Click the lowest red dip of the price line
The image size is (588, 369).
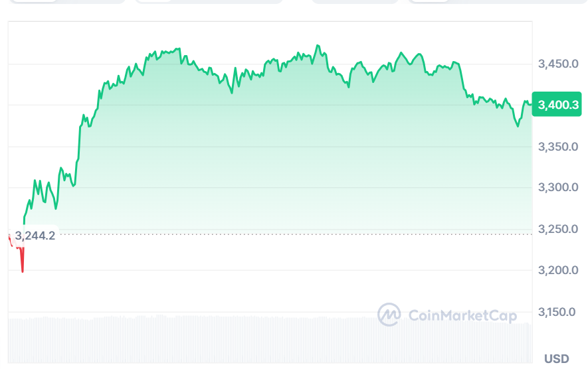(x=23, y=270)
